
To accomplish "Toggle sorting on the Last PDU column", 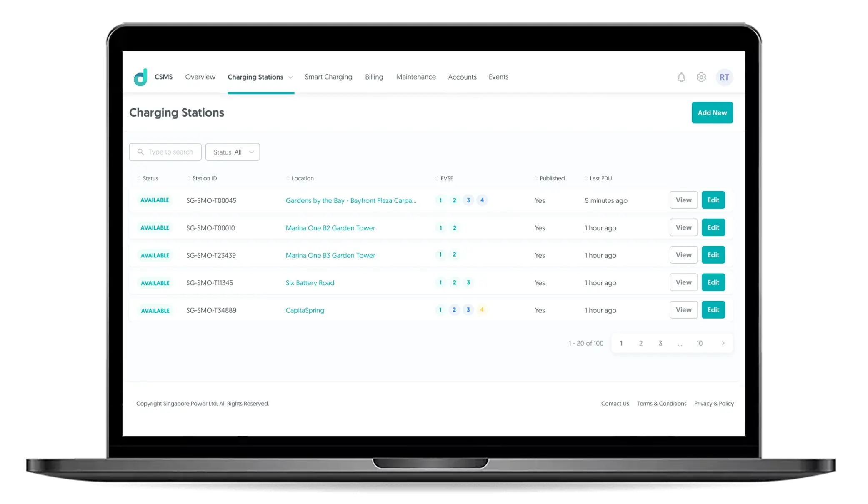I will (587, 178).
